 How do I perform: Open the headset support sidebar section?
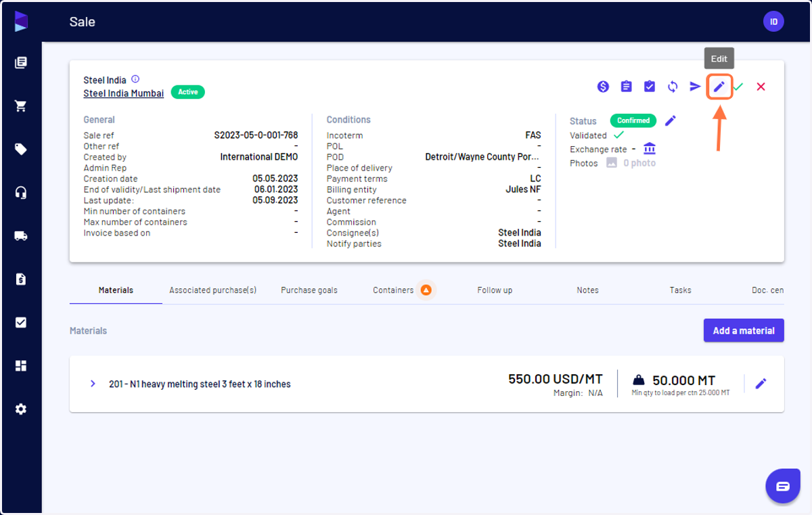(x=21, y=193)
